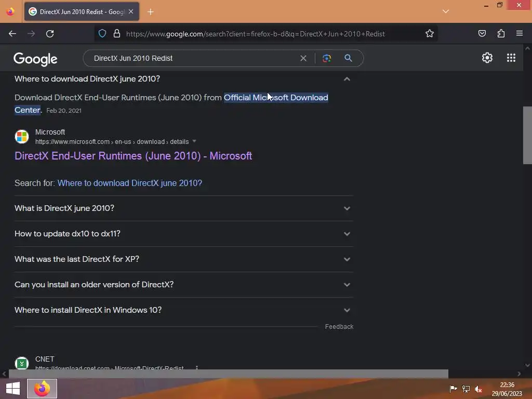Click the scroll right arrow

click(x=519, y=374)
